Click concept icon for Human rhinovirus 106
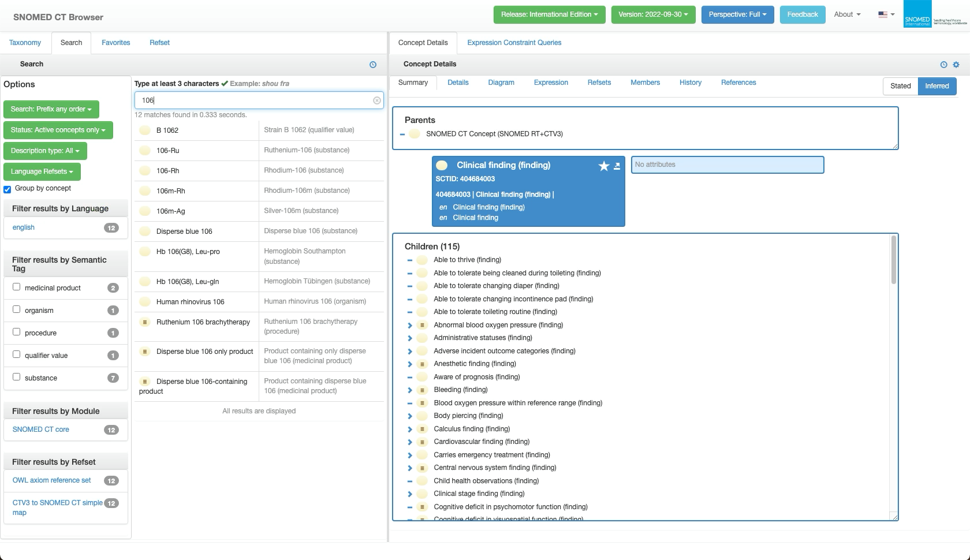This screenshot has width=970, height=560. coord(145,302)
